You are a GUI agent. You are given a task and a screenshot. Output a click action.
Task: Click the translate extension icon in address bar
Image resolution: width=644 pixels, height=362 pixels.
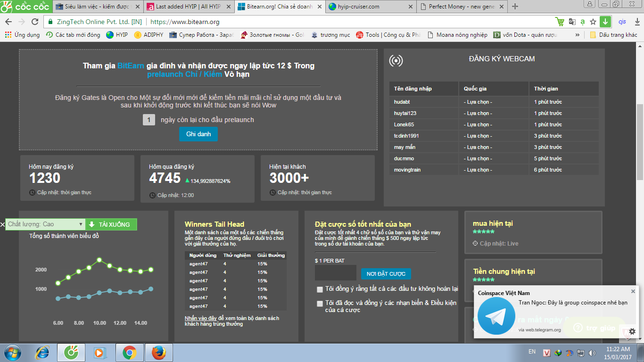click(572, 22)
